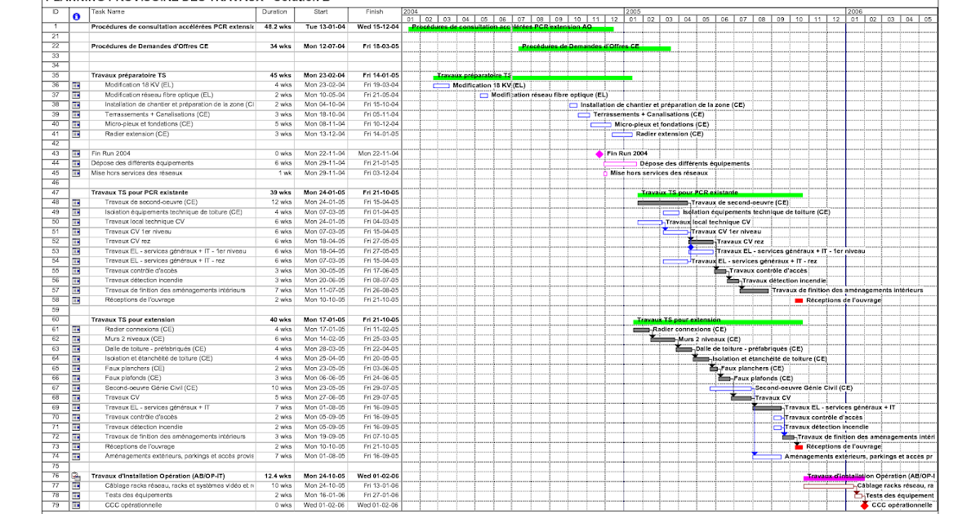980x514 pixels.
Task: Click indicator icon in Radier connexions row
Action: click(x=77, y=330)
